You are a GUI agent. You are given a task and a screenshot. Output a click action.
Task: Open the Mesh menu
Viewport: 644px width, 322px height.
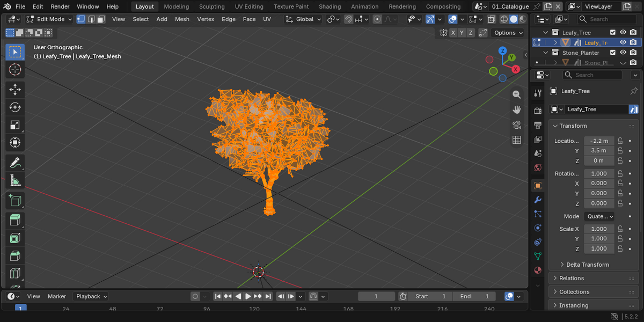[x=182, y=19]
